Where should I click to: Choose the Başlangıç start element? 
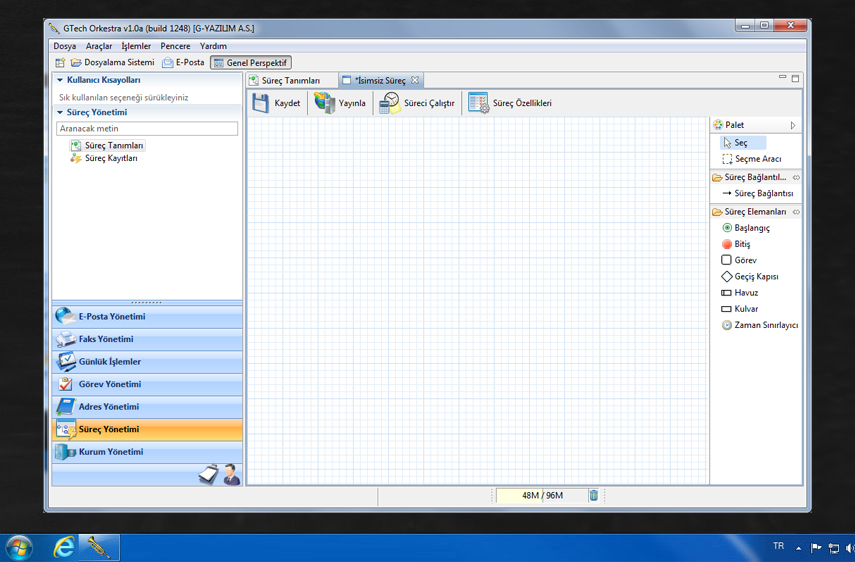(745, 228)
